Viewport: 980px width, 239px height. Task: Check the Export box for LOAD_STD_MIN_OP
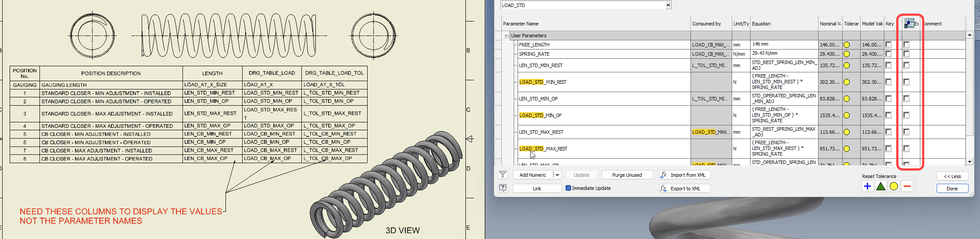(x=906, y=115)
